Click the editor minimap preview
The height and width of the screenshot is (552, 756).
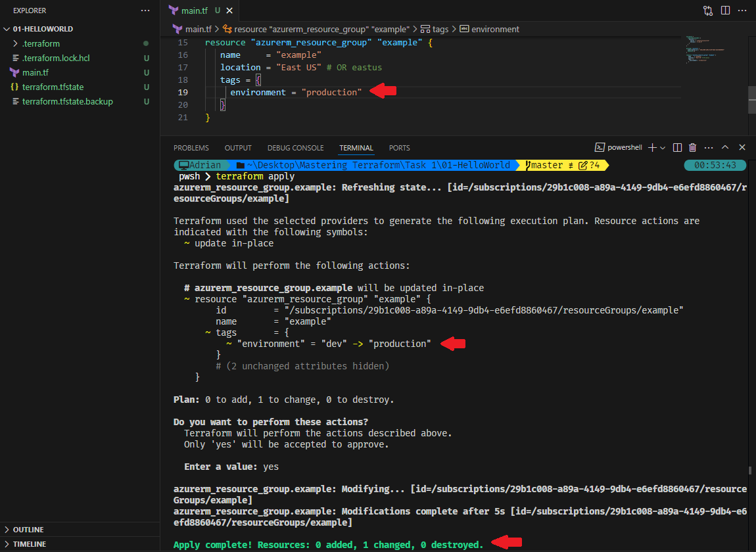(705, 49)
